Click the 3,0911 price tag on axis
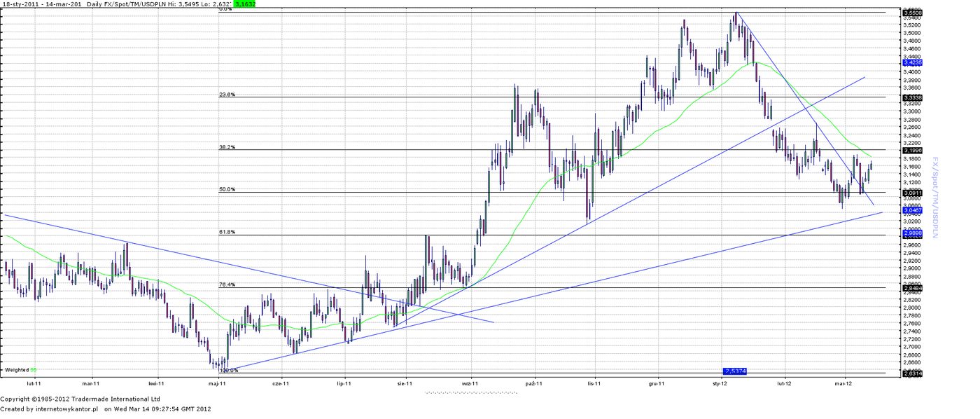 (912, 193)
